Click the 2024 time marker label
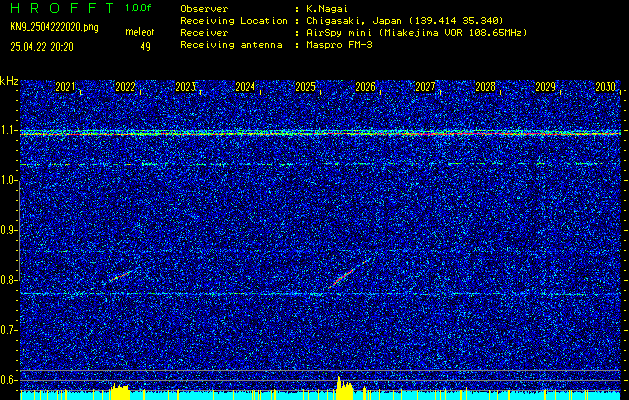 click(x=245, y=87)
